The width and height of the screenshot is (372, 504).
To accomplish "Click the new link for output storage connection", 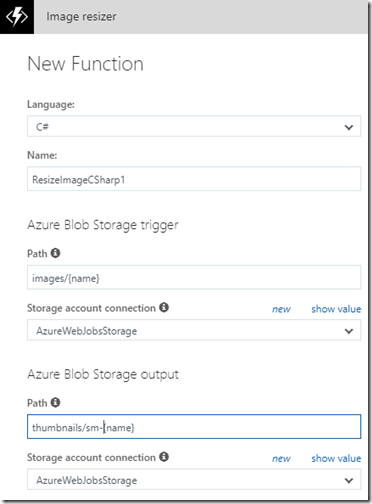I will (281, 458).
